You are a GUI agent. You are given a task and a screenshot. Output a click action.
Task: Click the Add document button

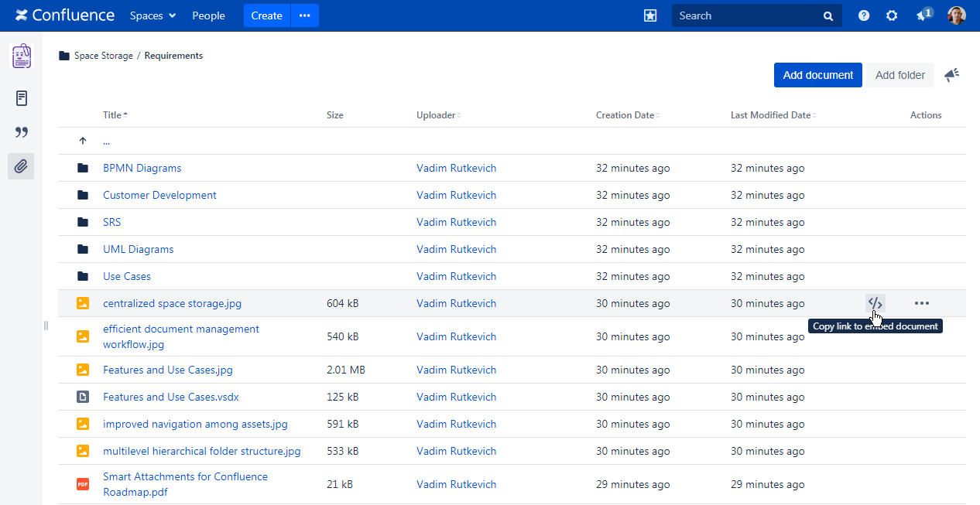[817, 75]
